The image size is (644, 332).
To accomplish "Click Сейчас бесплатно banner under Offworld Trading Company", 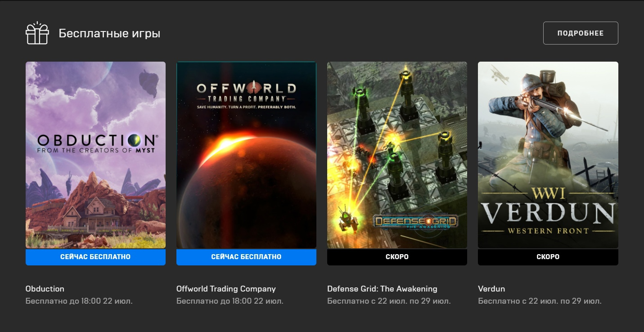I will click(246, 257).
